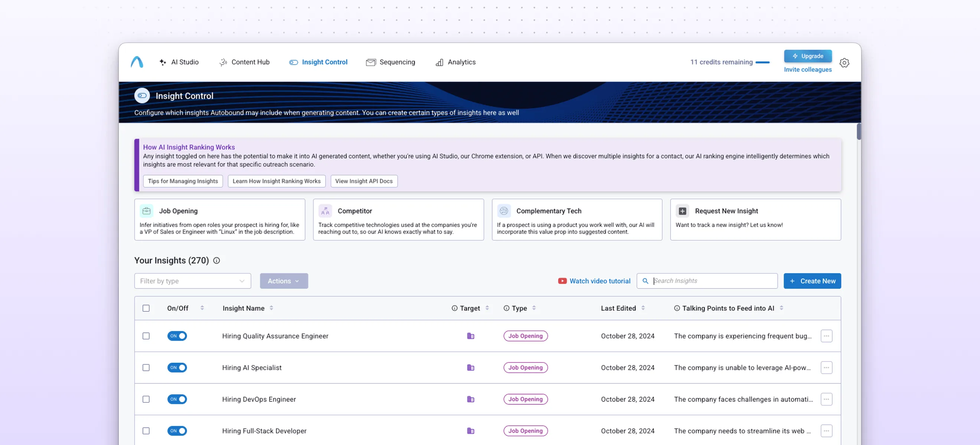Click company target icon for Quality Assurance Engineer

(x=471, y=336)
